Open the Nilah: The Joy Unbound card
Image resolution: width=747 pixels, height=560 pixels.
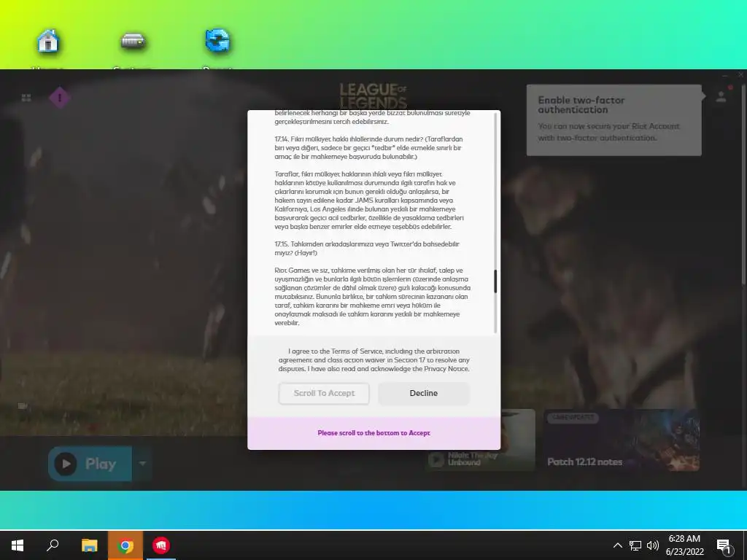click(480, 440)
